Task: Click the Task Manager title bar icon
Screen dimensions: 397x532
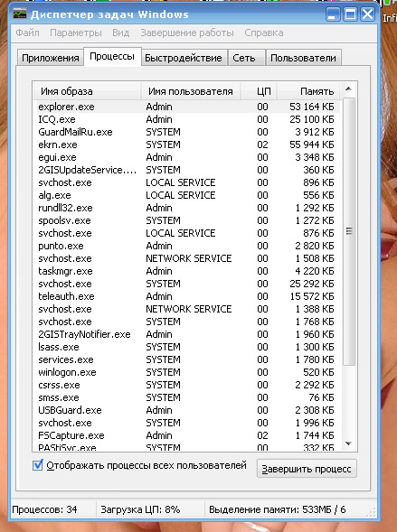Action: click(20, 14)
